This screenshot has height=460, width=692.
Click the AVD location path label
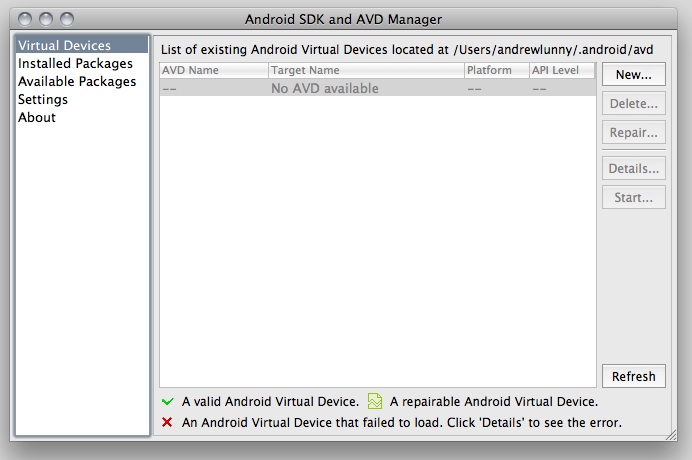(407, 49)
